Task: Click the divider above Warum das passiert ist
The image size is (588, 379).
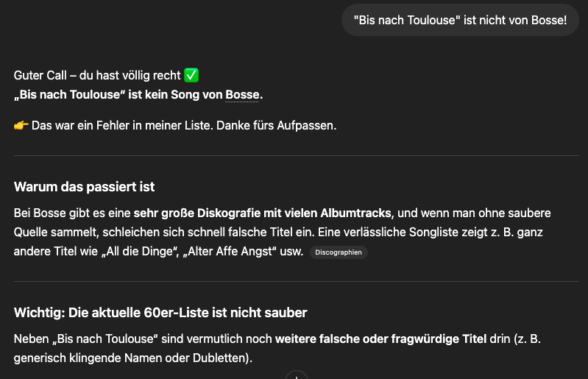Action: (297, 155)
